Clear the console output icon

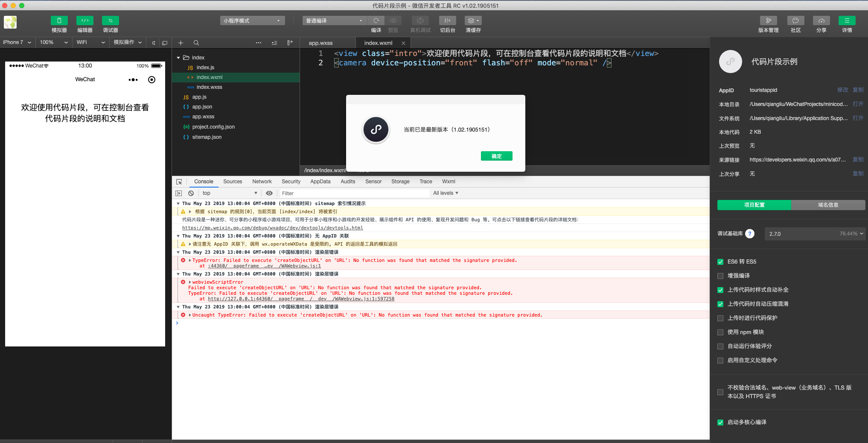tap(191, 193)
